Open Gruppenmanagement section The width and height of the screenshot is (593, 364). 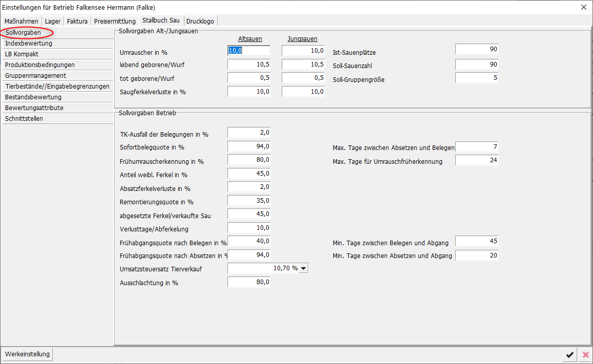35,76
